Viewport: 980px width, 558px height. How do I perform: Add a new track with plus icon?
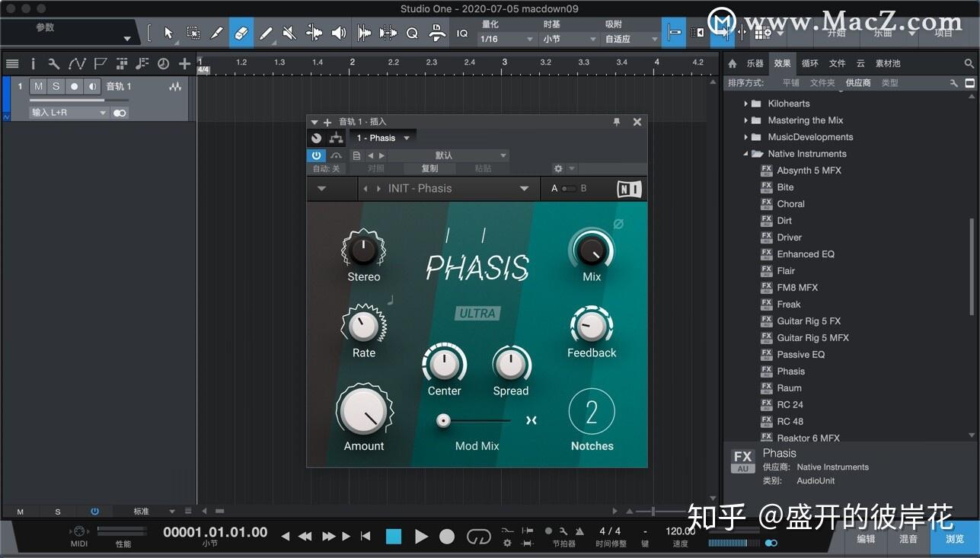[x=184, y=64]
